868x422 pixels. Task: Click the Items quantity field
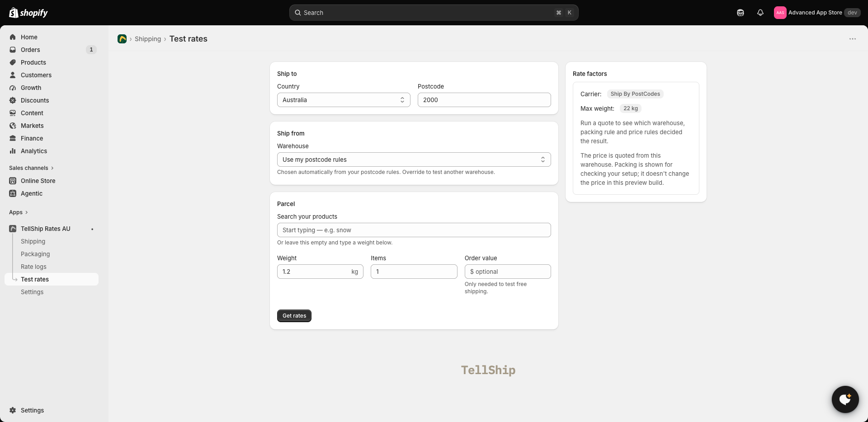pyautogui.click(x=414, y=272)
